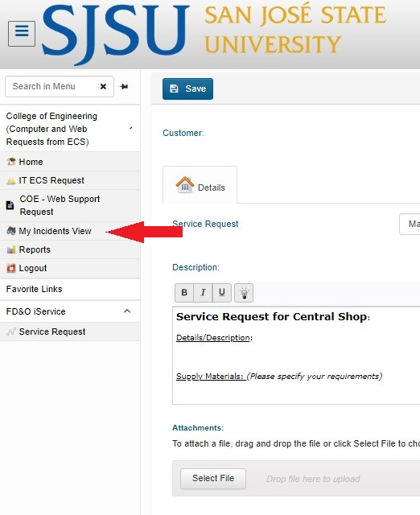
Task: Open COE - Web Support Request
Action: 70,205
